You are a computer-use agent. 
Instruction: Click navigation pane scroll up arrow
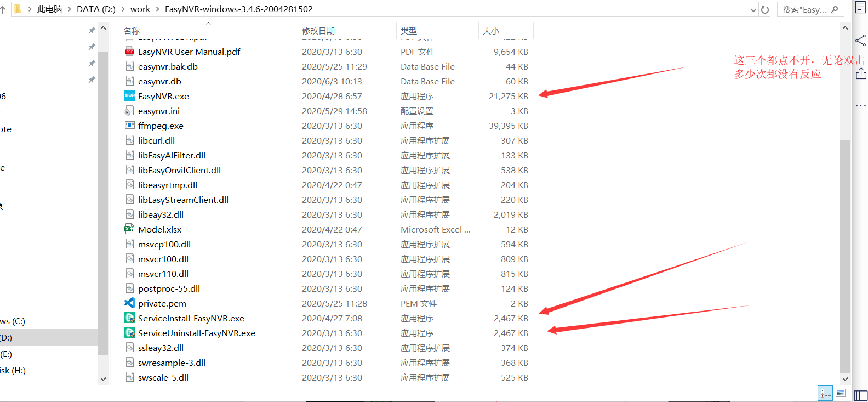coord(103,28)
